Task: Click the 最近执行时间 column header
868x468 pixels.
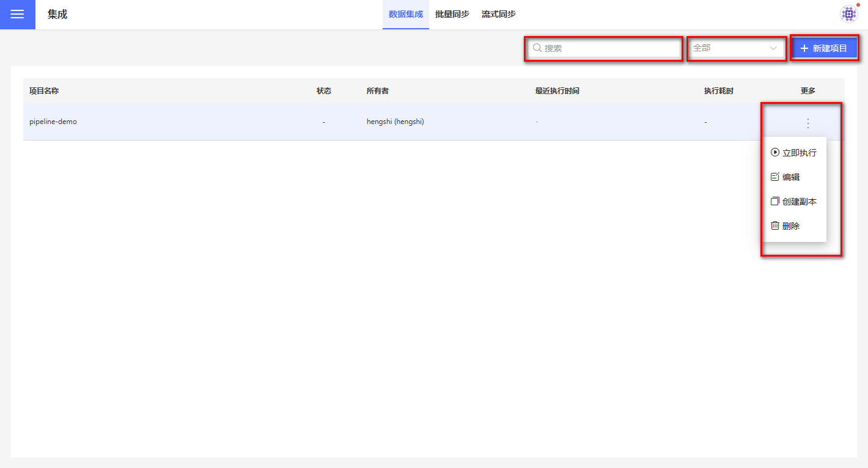Action: [x=557, y=91]
